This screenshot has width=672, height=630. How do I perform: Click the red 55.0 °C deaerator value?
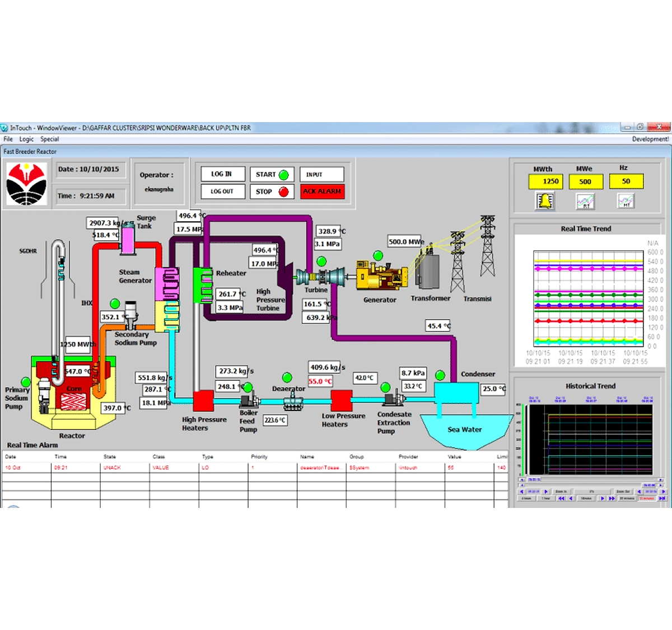tap(320, 381)
